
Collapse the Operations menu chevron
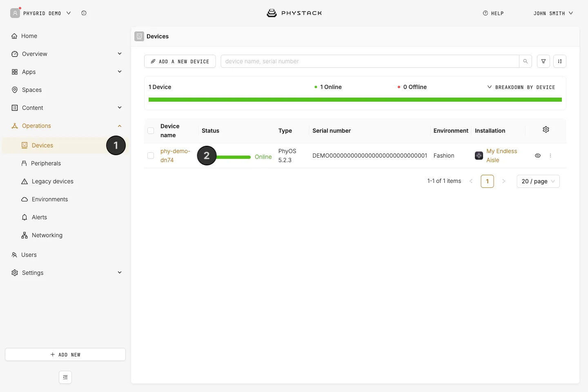coord(120,126)
